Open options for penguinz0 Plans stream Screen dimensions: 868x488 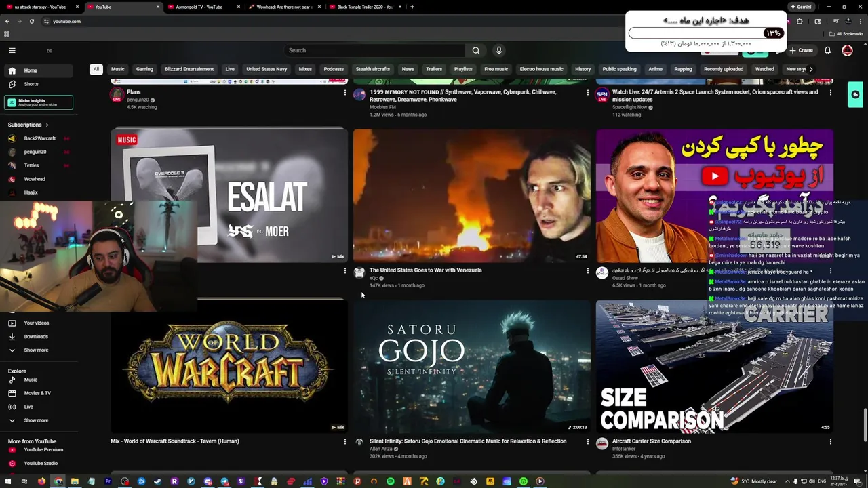tap(344, 92)
